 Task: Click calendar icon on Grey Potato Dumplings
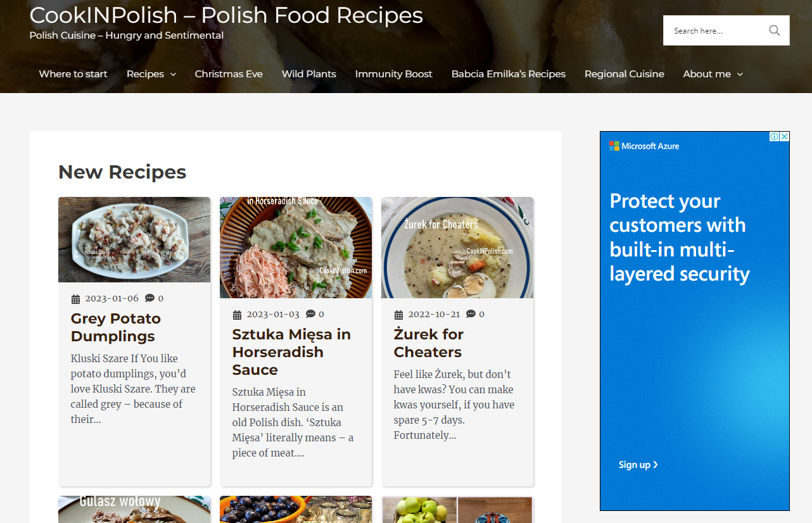pos(76,299)
